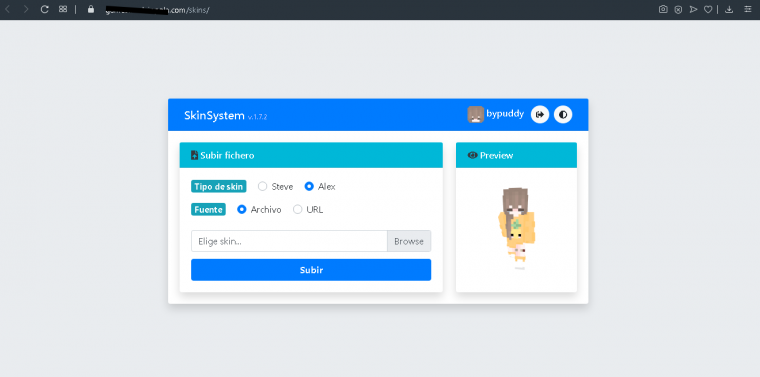
Task: Select the Alex skin type
Action: pos(309,187)
